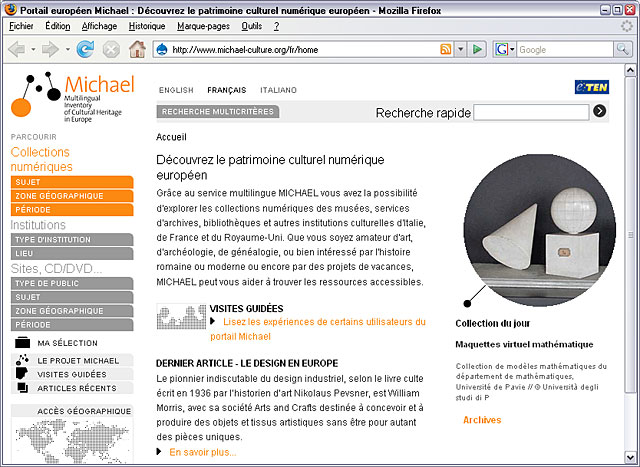Image resolution: width=640 pixels, height=467 pixels.
Task: Browse collections by Période (orange button)
Action: 72,210
